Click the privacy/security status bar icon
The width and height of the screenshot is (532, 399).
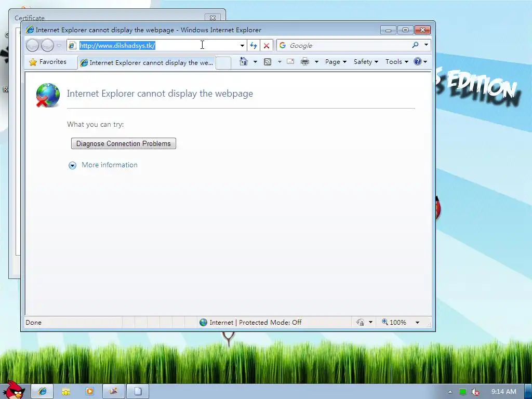(360, 322)
